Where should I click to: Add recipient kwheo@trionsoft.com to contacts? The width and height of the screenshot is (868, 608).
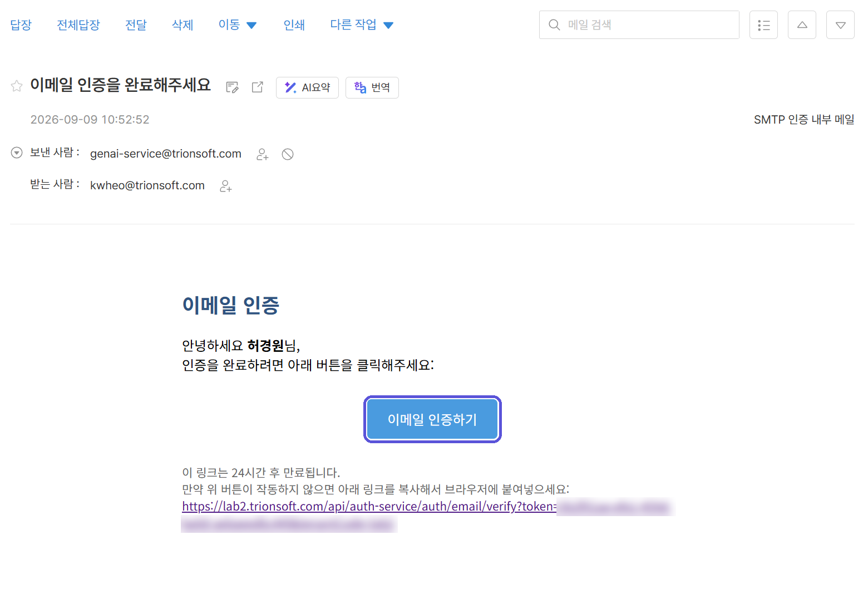pos(226,186)
